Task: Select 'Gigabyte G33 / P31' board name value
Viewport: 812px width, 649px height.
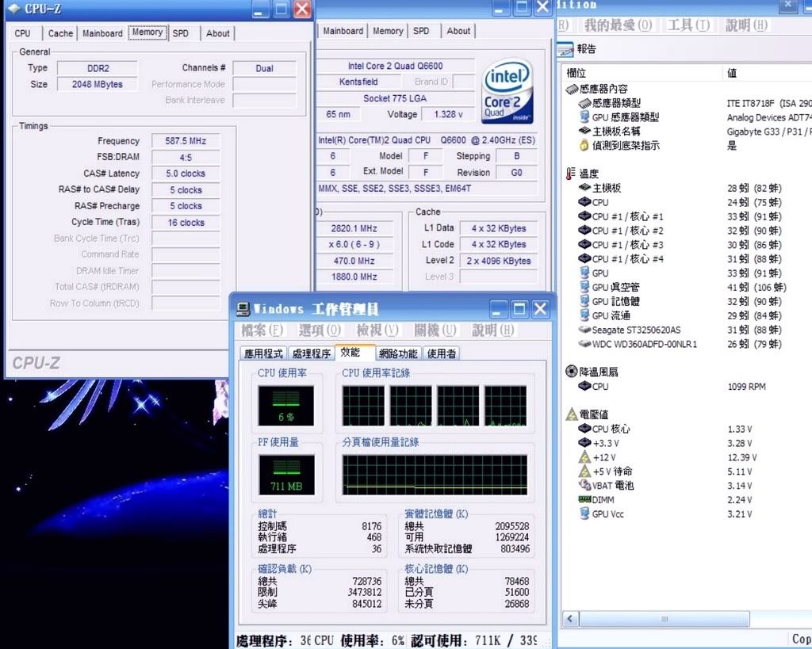Action: click(769, 132)
